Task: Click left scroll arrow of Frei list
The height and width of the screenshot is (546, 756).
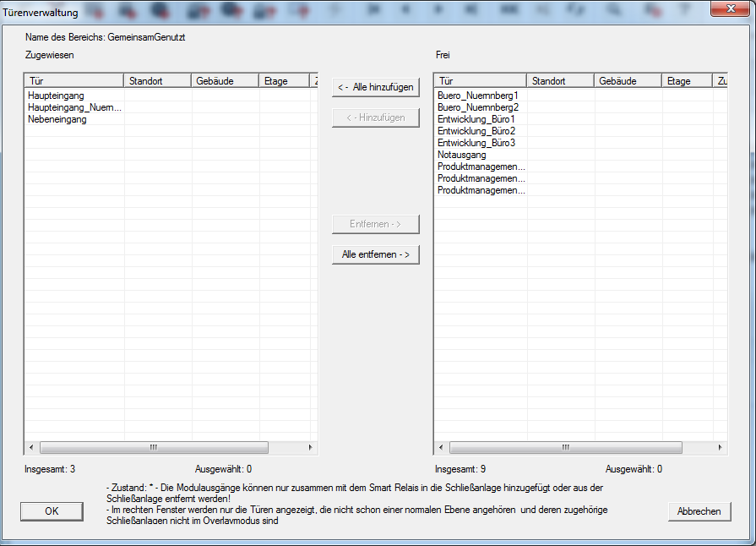Action: (442, 447)
